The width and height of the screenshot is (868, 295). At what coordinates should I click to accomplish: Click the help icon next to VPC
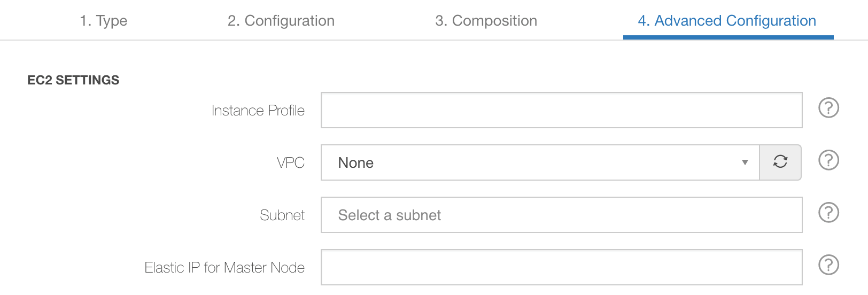(x=828, y=160)
